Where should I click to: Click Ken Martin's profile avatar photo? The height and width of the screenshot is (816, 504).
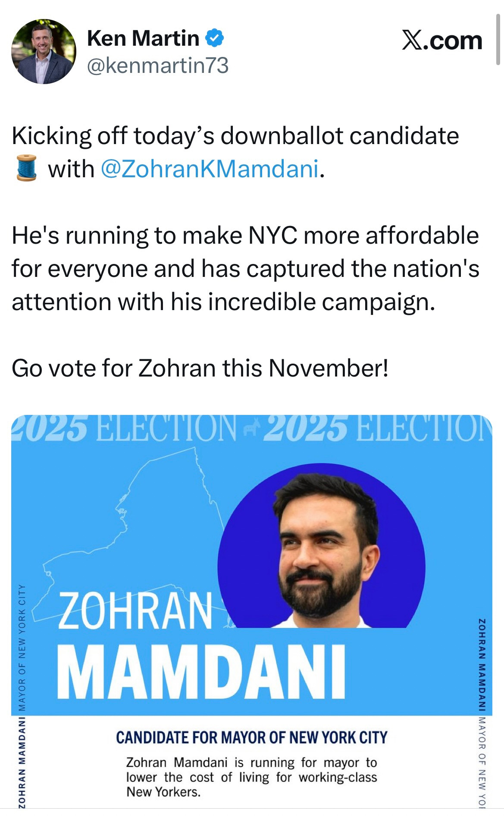pyautogui.click(x=44, y=51)
